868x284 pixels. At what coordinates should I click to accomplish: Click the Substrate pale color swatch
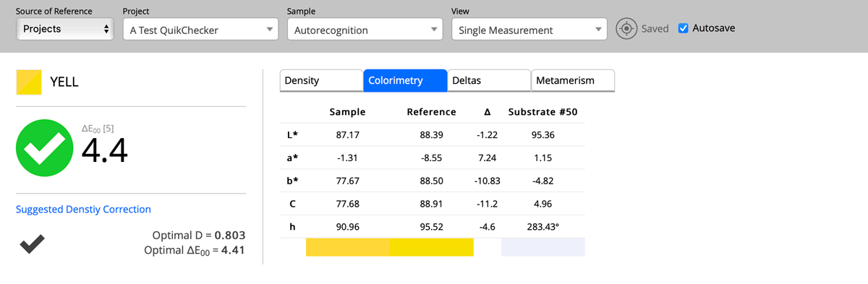tap(543, 246)
